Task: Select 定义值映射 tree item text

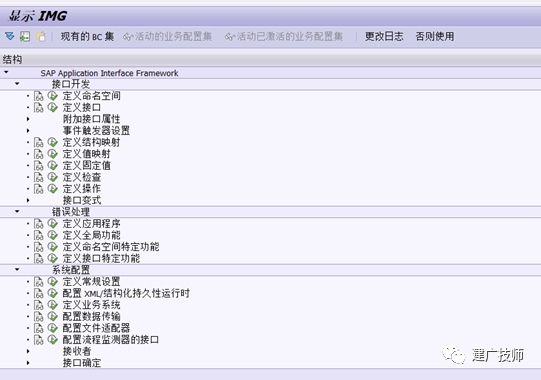Action: 87,154
